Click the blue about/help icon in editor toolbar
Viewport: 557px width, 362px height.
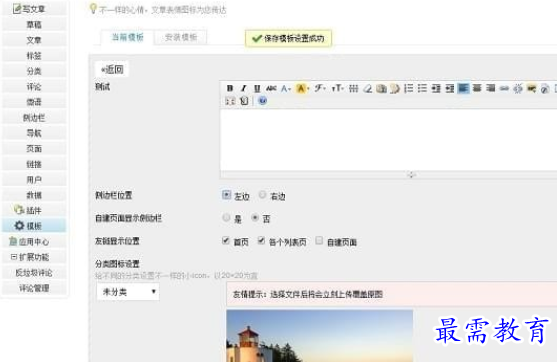(x=263, y=101)
